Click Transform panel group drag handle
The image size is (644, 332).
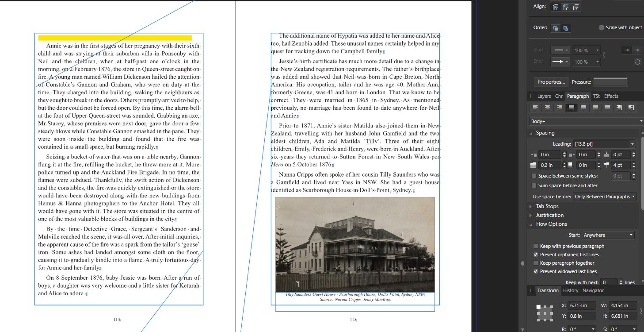click(532, 290)
